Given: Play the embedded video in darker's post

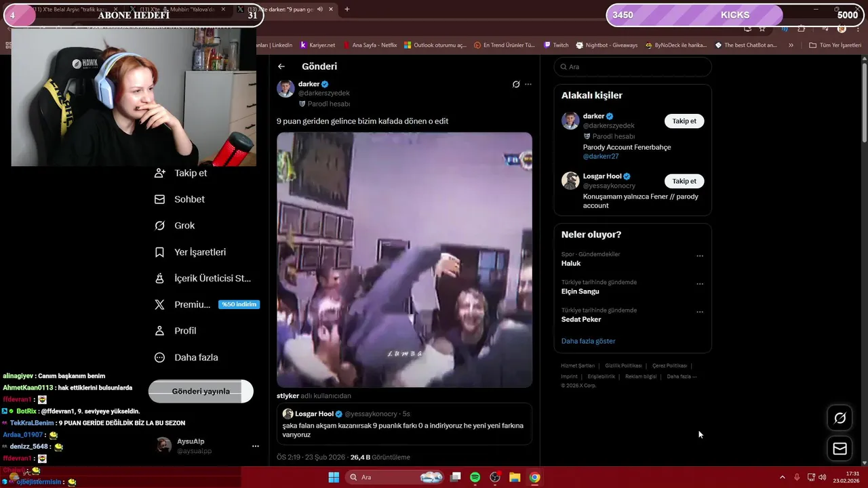Looking at the screenshot, I should click(404, 260).
